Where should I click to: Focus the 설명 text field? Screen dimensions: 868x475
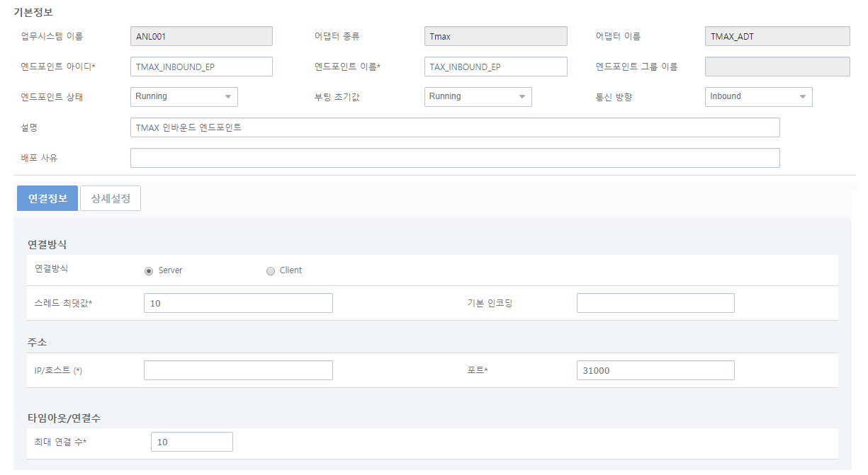click(455, 127)
